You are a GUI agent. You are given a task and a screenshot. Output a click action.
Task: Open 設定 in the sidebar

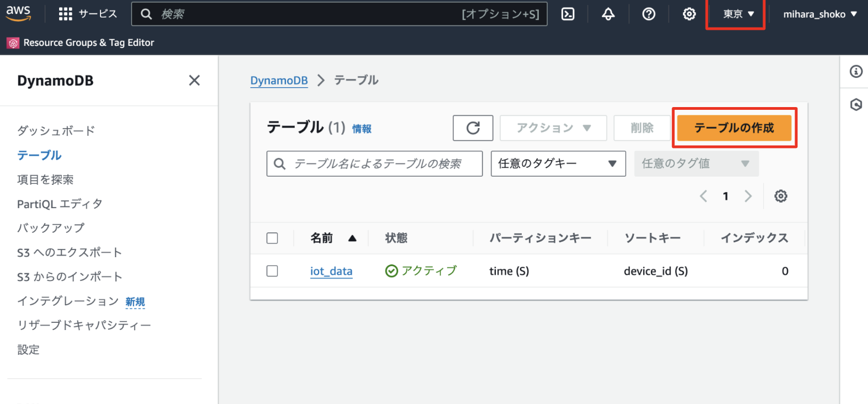28,349
